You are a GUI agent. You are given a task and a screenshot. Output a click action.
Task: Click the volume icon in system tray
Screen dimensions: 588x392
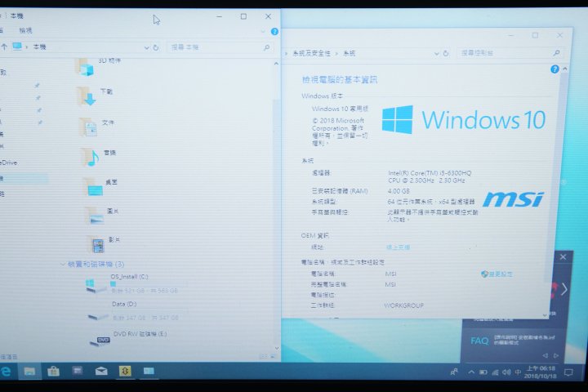click(x=506, y=372)
